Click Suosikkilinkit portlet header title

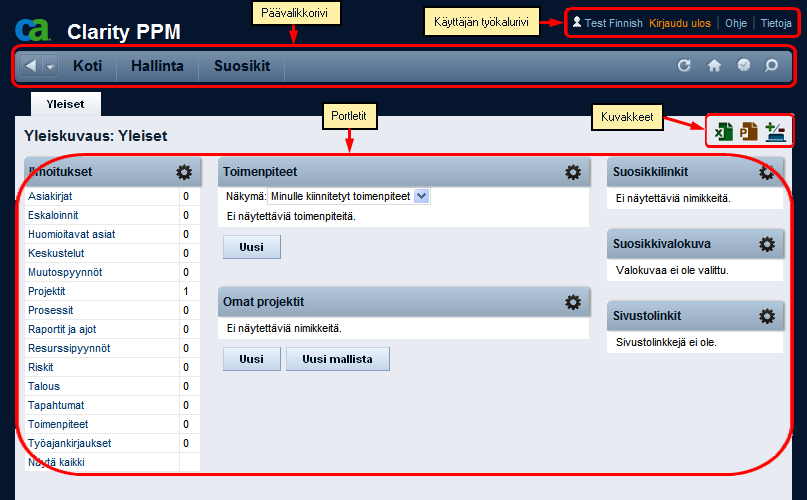click(650, 172)
